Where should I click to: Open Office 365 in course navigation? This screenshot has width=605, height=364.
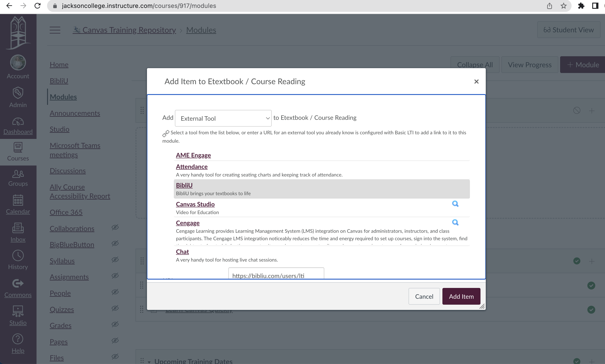[66, 212]
